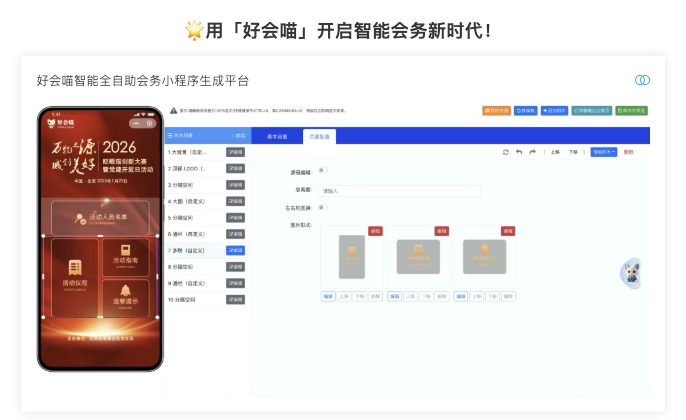686x420 pixels.
Task: Tap the mini-program three-dots menu in phone preview
Action: [136, 123]
